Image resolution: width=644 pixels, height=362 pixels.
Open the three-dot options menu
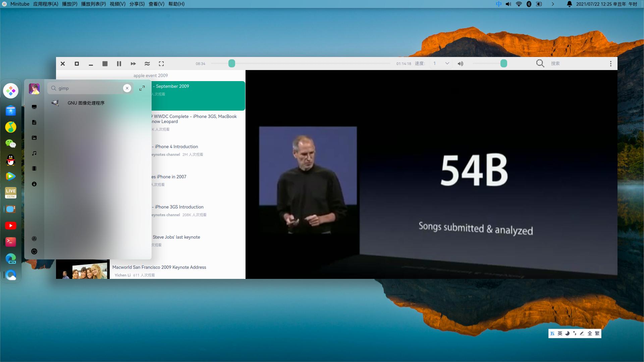point(610,64)
